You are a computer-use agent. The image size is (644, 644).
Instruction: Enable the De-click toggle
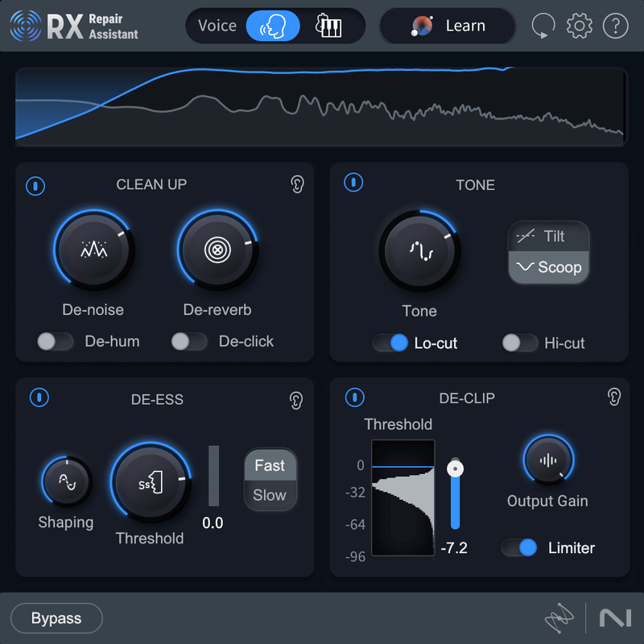click(189, 342)
